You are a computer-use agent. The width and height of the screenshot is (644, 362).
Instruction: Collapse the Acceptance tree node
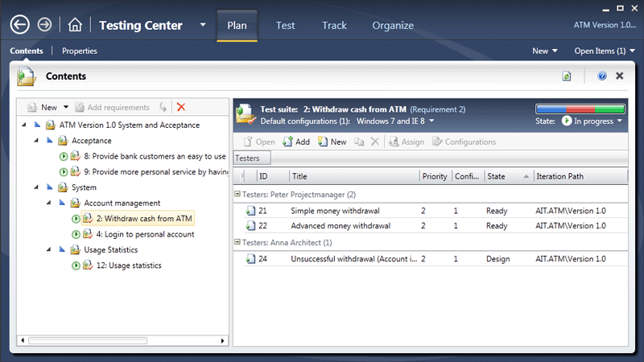(36, 140)
